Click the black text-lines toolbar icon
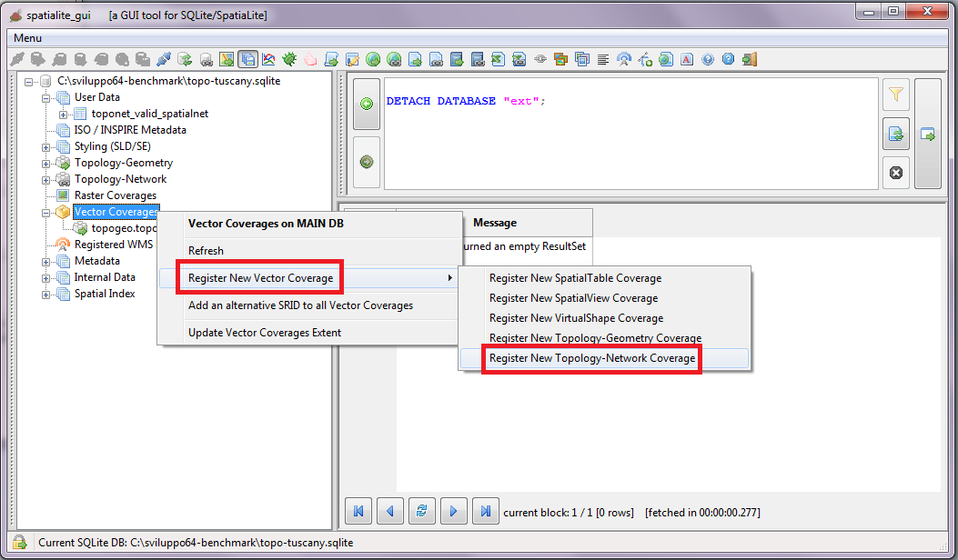 (x=603, y=59)
